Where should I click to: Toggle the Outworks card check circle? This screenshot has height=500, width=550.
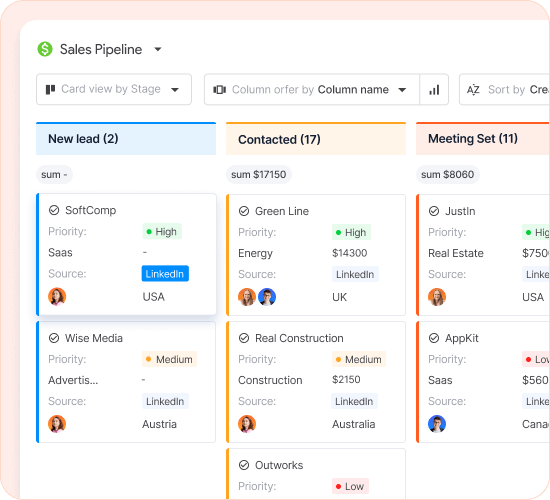(244, 465)
